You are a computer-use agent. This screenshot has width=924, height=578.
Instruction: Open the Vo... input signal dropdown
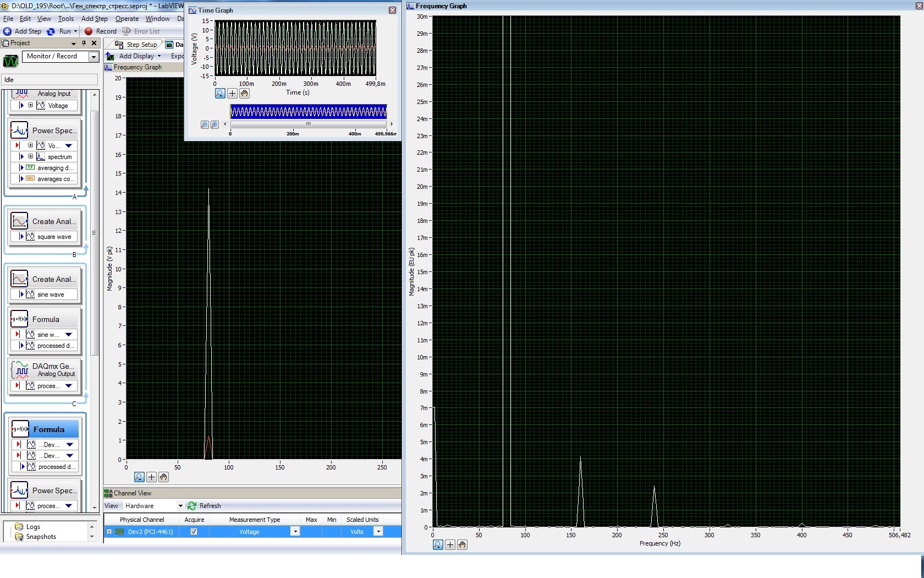69,146
